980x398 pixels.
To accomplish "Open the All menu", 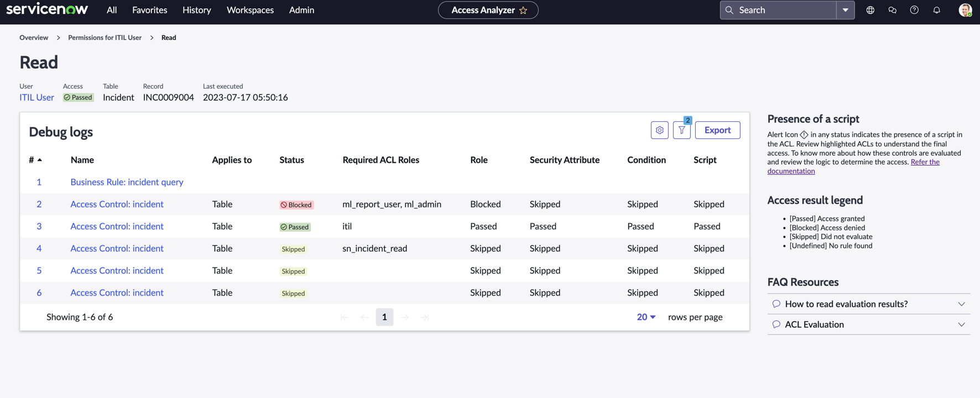I will [112, 10].
